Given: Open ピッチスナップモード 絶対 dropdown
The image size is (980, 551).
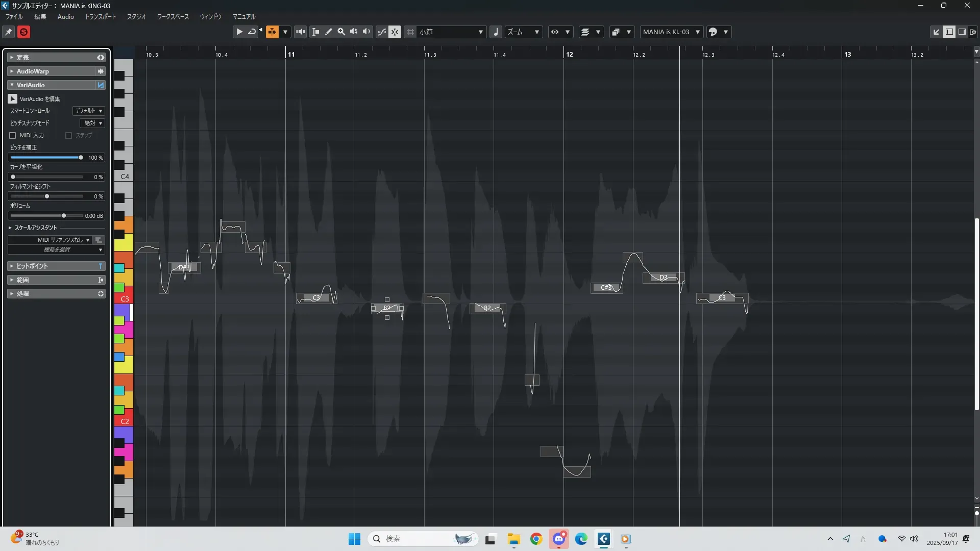Looking at the screenshot, I should (92, 123).
